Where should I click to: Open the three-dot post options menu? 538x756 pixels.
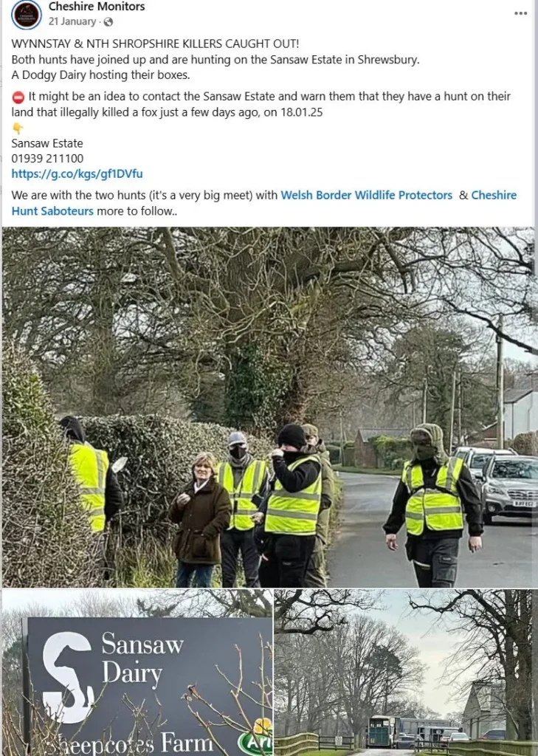pos(520,13)
